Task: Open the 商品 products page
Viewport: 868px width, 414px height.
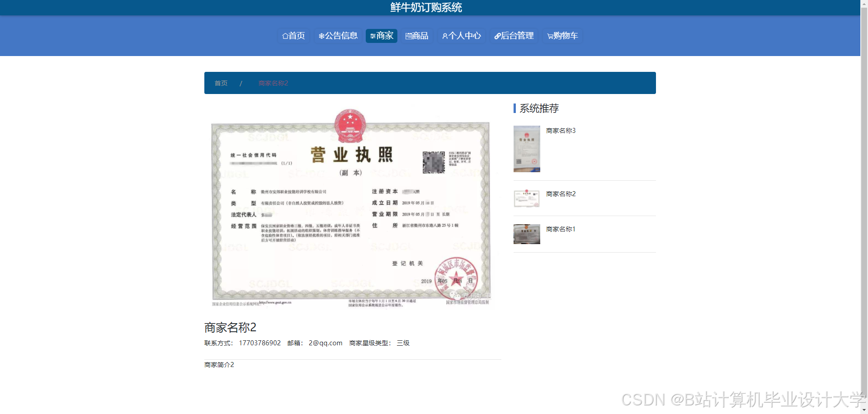Action: click(x=417, y=36)
